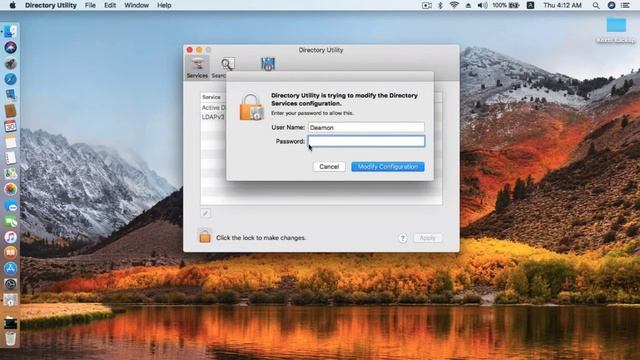
Task: Close the Directory Utility window with red button
Action: point(189,50)
